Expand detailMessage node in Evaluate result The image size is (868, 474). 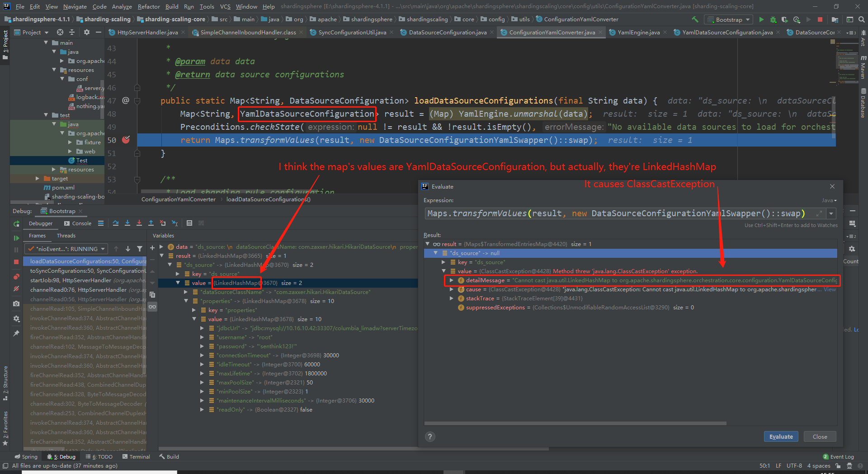(x=451, y=280)
